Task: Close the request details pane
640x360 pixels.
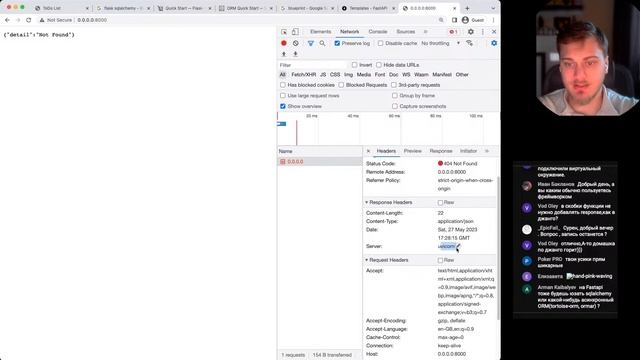Action: click(x=368, y=151)
